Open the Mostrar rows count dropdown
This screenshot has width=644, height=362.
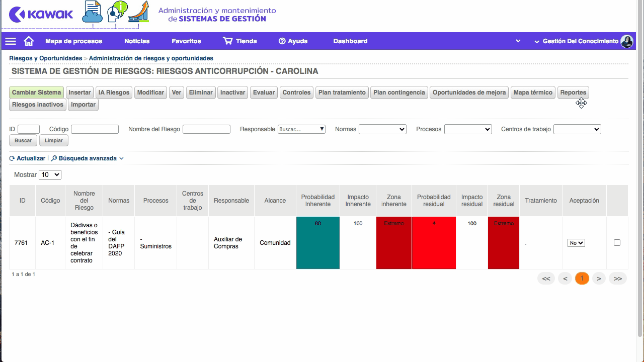(x=50, y=174)
